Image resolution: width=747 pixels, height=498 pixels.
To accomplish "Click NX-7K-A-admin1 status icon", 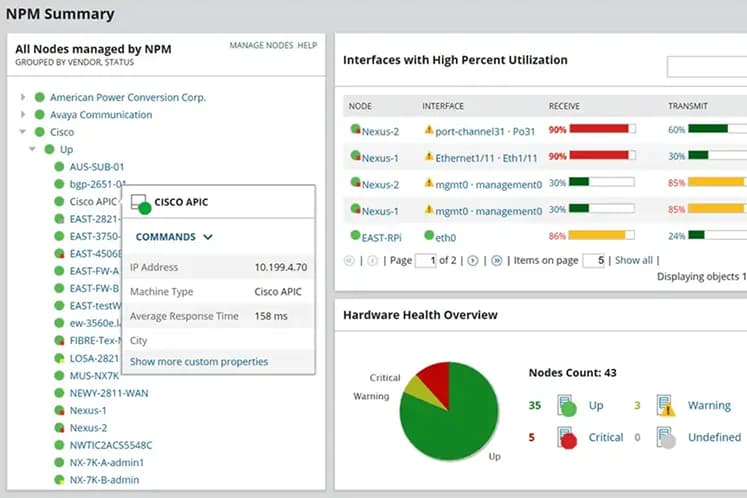I will pyautogui.click(x=59, y=462).
